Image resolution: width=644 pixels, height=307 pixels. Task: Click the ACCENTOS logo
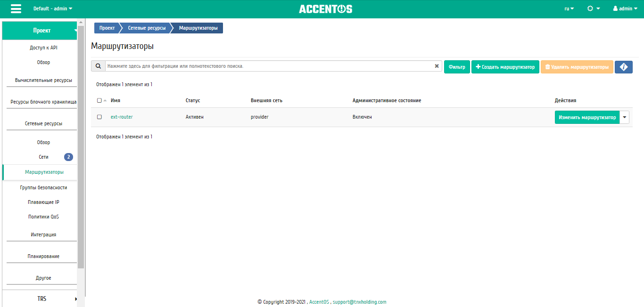tap(325, 9)
